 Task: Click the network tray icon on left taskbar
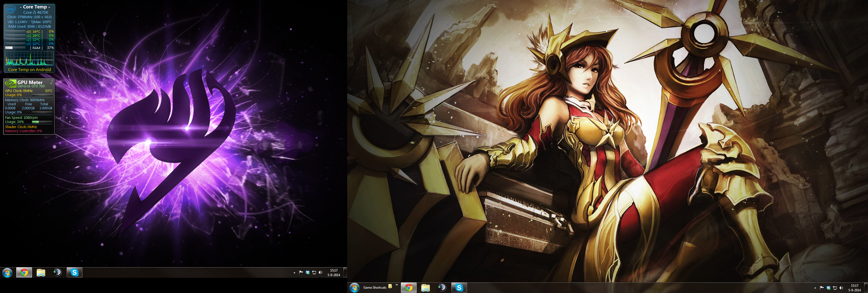pyautogui.click(x=314, y=272)
